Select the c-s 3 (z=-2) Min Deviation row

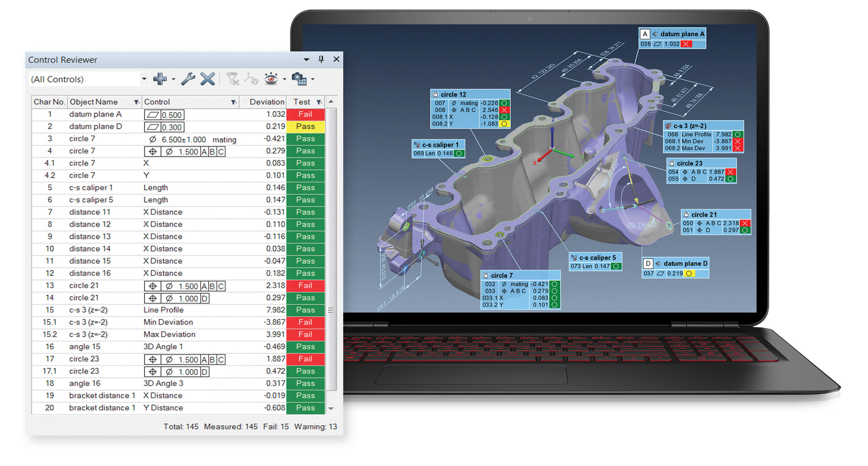(178, 322)
